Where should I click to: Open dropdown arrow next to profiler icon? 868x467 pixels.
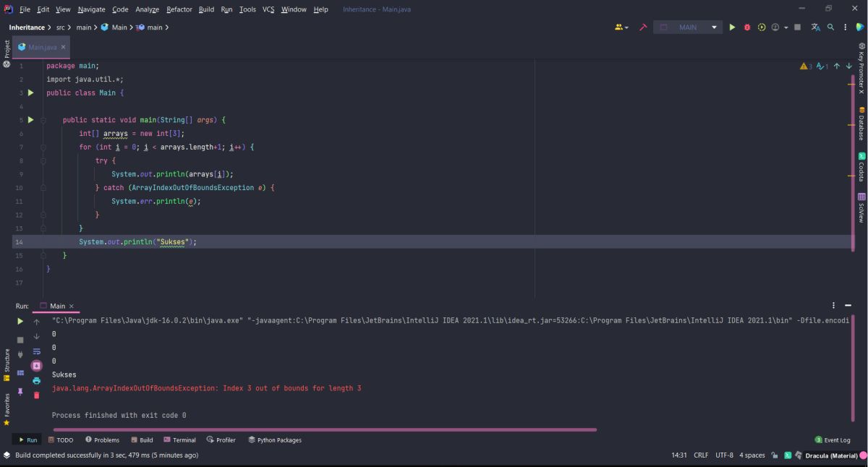[x=786, y=27]
